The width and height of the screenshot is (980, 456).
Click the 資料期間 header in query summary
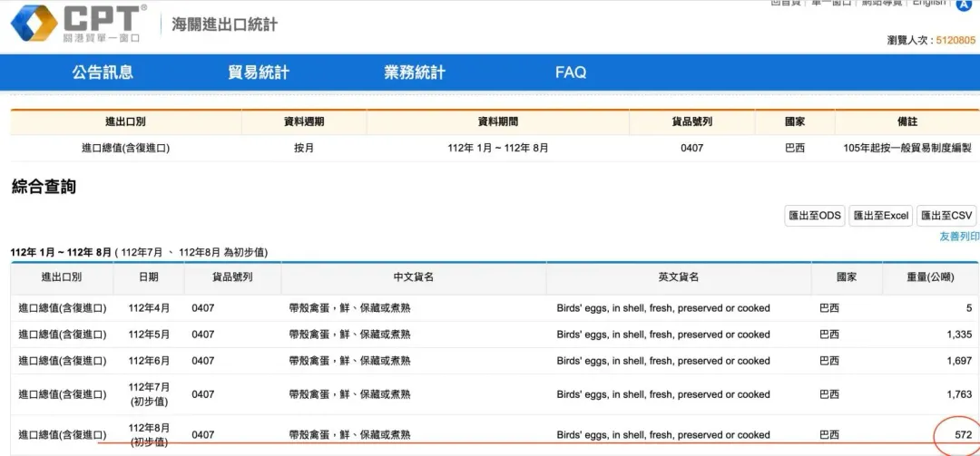pyautogui.click(x=498, y=121)
